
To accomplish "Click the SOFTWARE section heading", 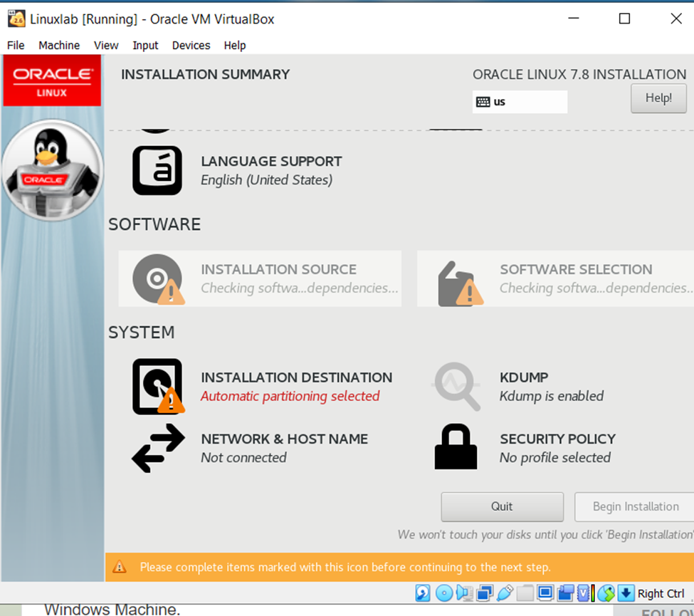I will pyautogui.click(x=154, y=224).
